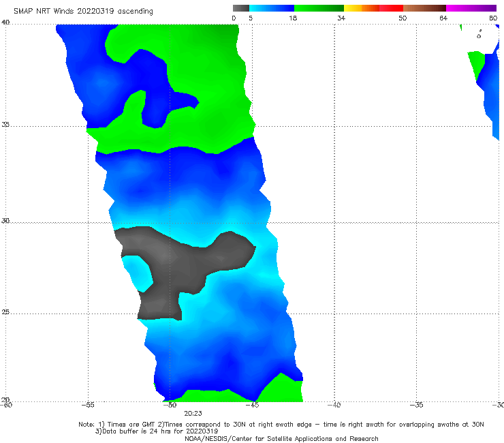Click the brown 50-64 segment of color bar
The width and height of the screenshot is (504, 443).
[x=424, y=8]
